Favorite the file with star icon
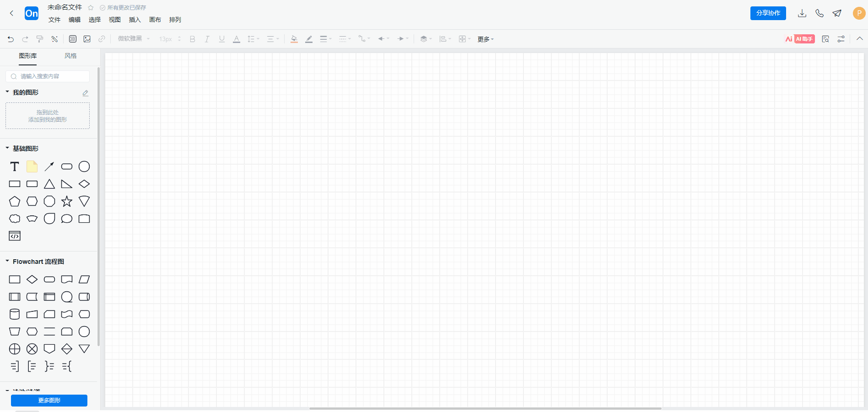 pyautogui.click(x=91, y=8)
